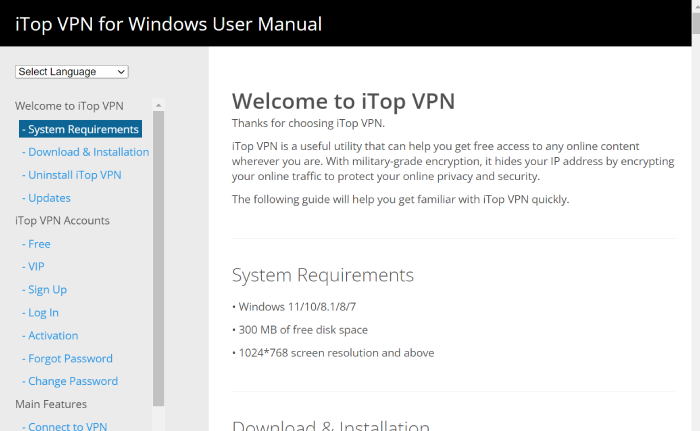
Task: Open the VIP account link
Action: (33, 267)
